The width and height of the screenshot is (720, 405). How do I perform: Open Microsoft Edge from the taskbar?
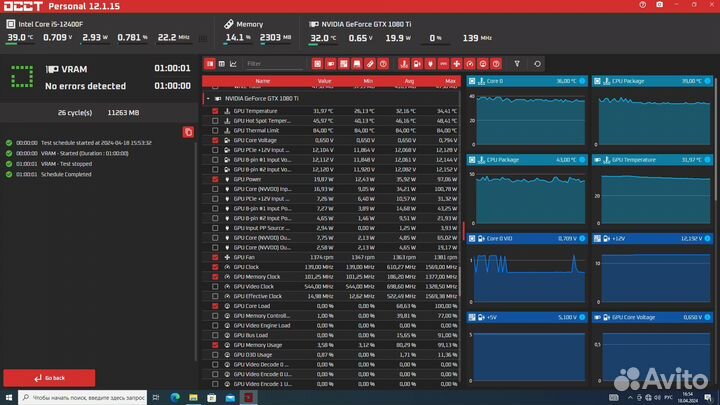point(176,397)
